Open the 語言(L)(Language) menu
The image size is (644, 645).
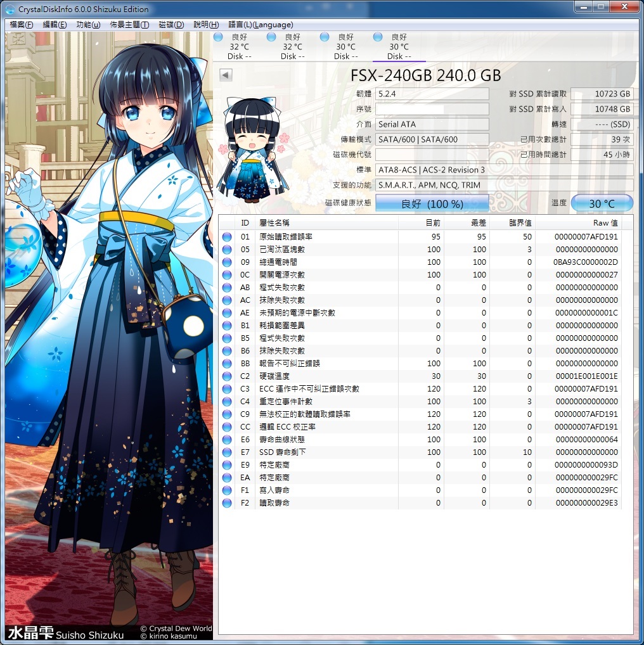261,25
